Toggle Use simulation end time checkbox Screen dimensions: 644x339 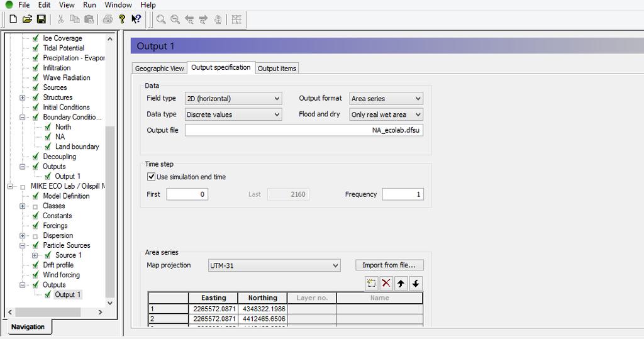click(151, 177)
